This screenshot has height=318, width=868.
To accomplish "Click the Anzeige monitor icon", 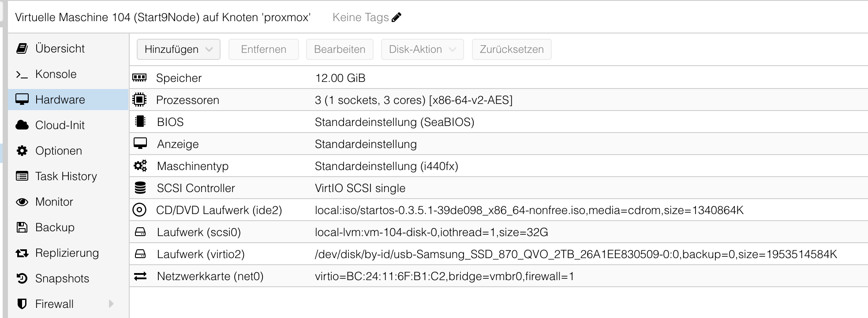I will (x=140, y=144).
